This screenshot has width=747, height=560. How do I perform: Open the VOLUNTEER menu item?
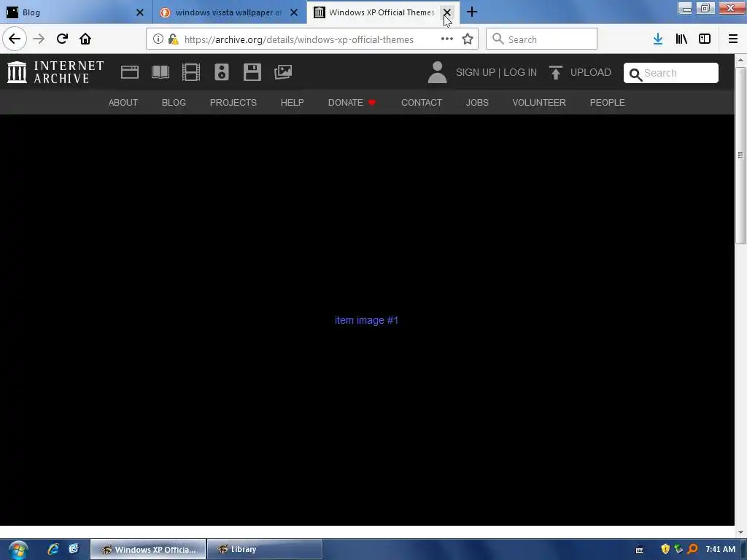pos(539,102)
